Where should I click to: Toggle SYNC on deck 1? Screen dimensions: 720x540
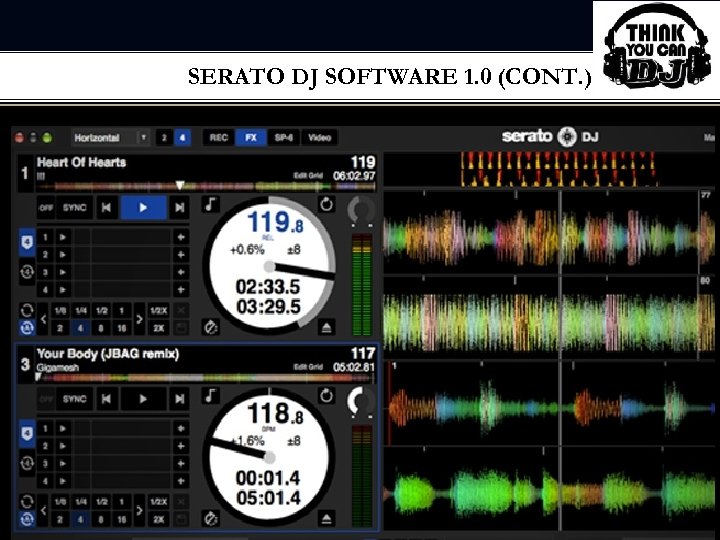pos(74,208)
